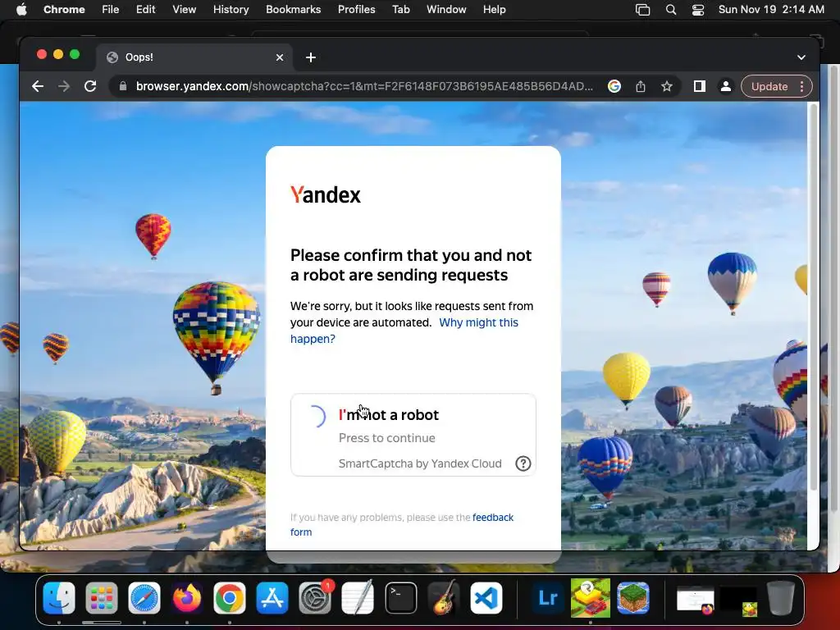The width and height of the screenshot is (840, 630).
Task: Launch Firefox from the Dock
Action: coord(187,598)
